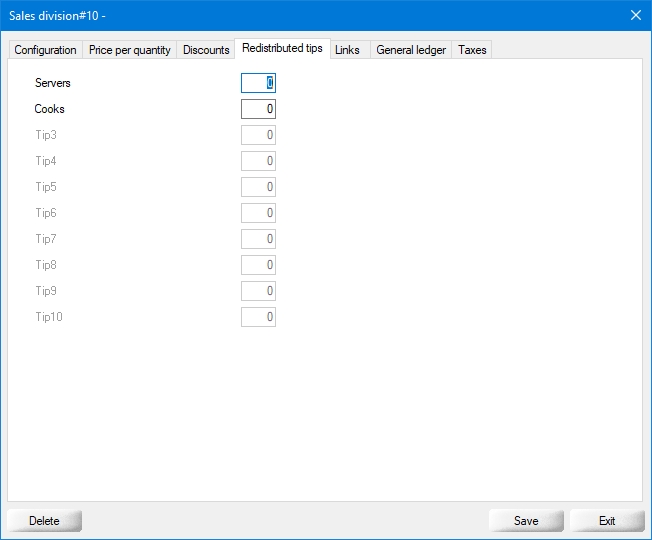The height and width of the screenshot is (540, 652).
Task: Go to the Links tab
Action: (x=348, y=50)
